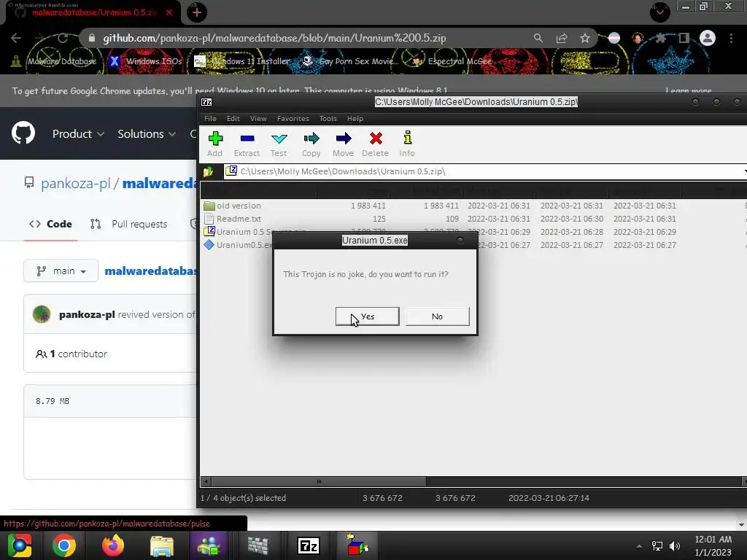Open File Explorer from the taskbar
Screen dimensions: 747x560
[x=162, y=545]
